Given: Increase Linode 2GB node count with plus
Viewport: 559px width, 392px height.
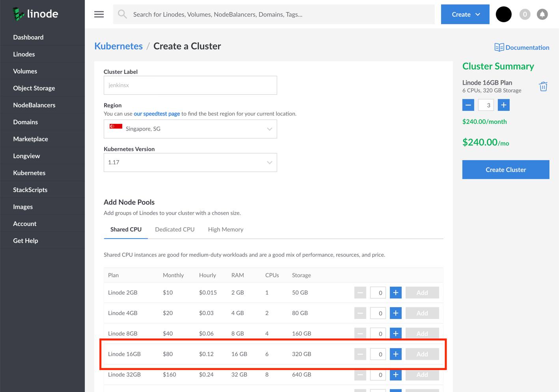Looking at the screenshot, I should point(395,293).
